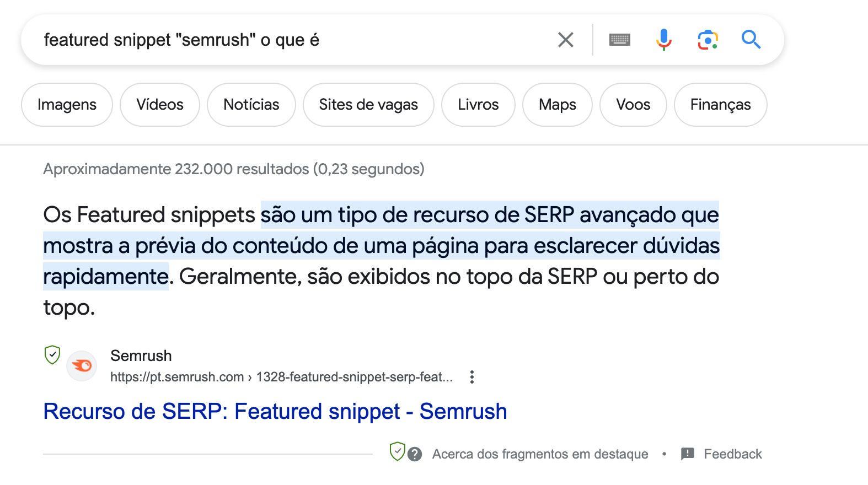This screenshot has height=485, width=868.
Task: Activate voice search with the microphone icon
Action: (663, 39)
